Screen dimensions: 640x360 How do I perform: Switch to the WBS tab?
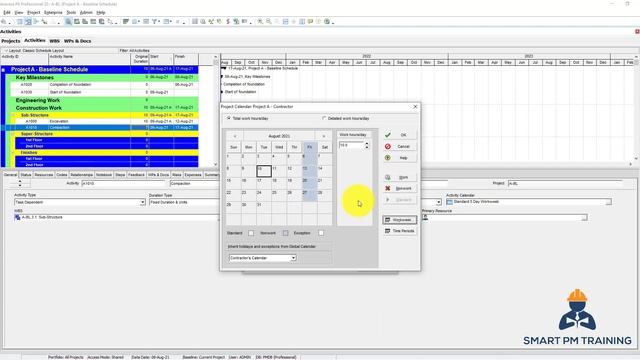54,41
